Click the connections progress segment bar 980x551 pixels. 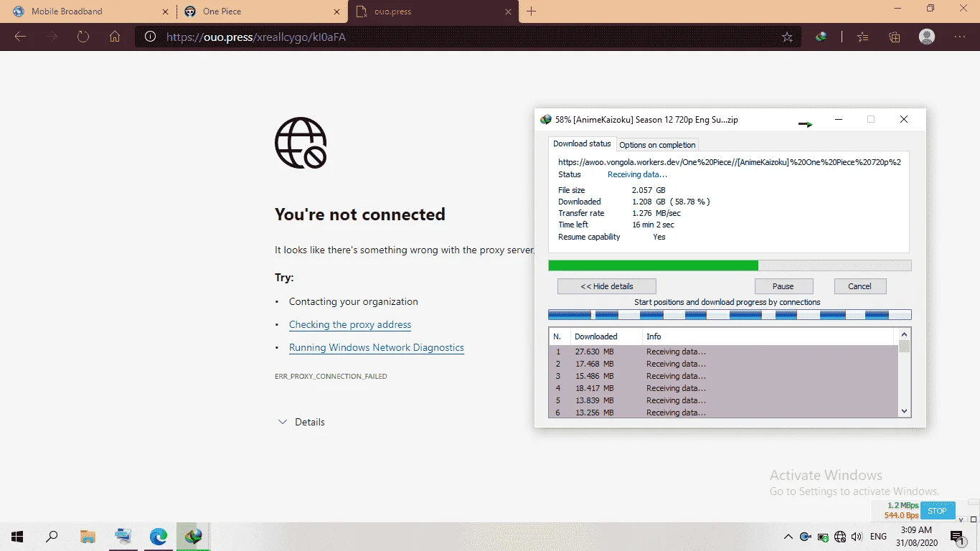click(x=730, y=314)
